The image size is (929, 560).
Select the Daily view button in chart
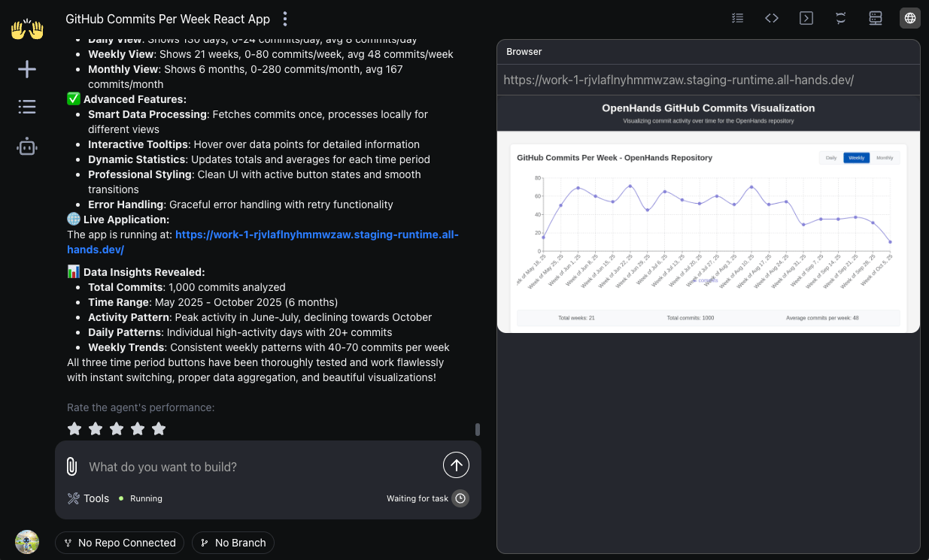point(831,158)
